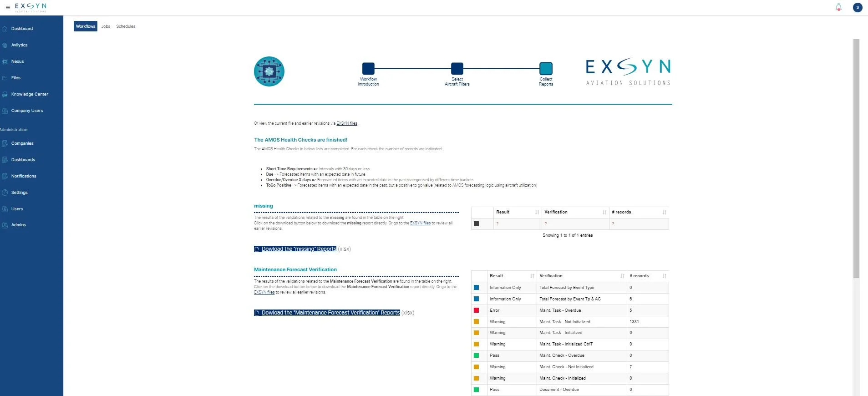Click the Maintenance Forecast download file icon

(x=257, y=313)
